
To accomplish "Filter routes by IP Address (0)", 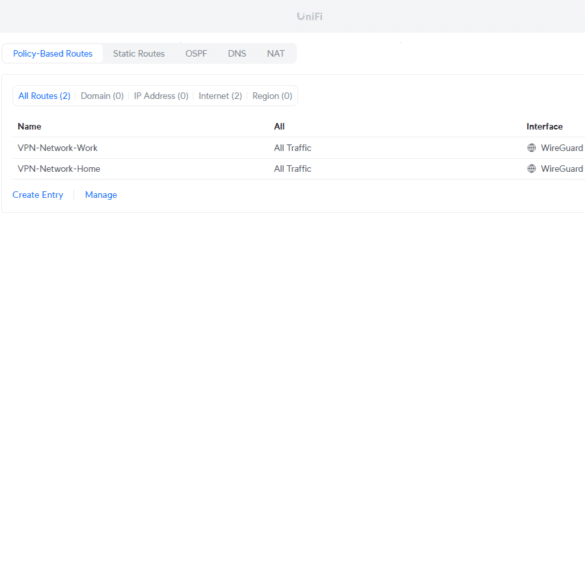I will point(161,96).
